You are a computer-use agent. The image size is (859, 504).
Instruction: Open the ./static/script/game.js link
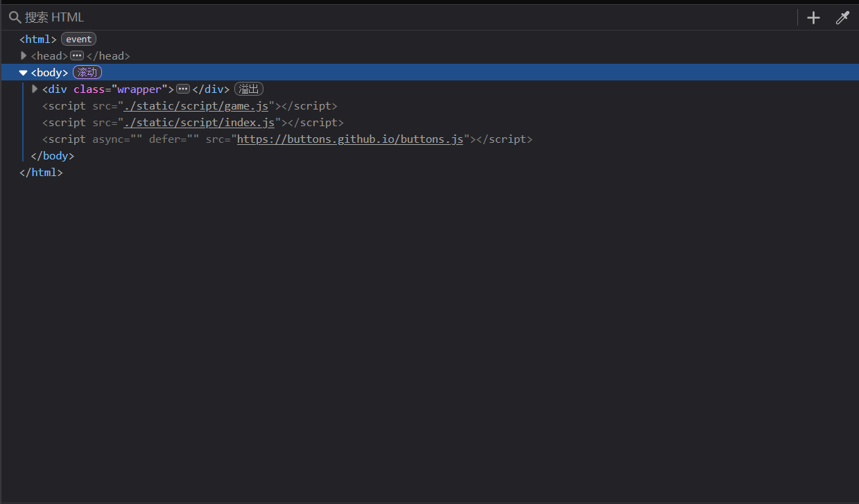tap(196, 106)
